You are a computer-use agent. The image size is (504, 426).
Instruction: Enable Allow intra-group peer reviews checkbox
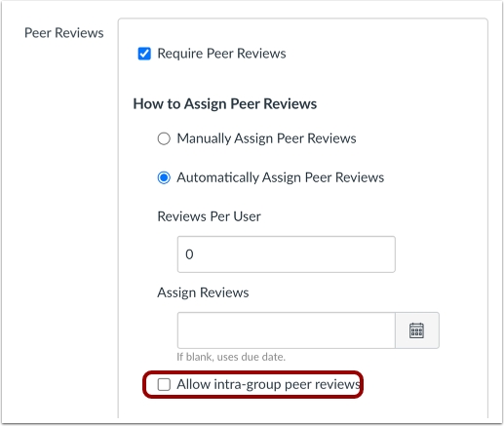(x=164, y=384)
